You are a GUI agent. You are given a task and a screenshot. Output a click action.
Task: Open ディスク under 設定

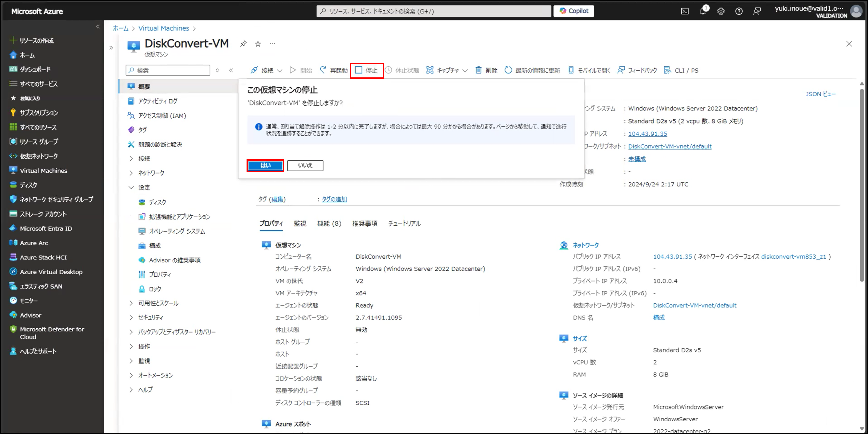(152, 202)
